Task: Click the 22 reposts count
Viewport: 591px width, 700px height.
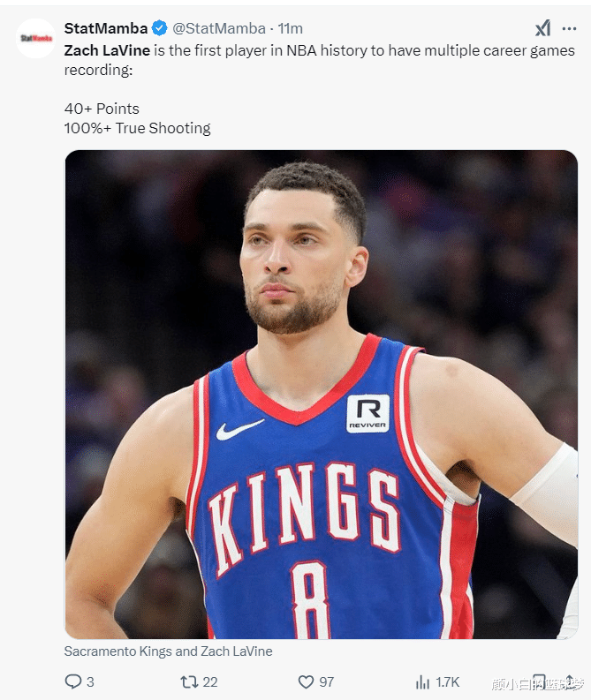Action: point(210,681)
